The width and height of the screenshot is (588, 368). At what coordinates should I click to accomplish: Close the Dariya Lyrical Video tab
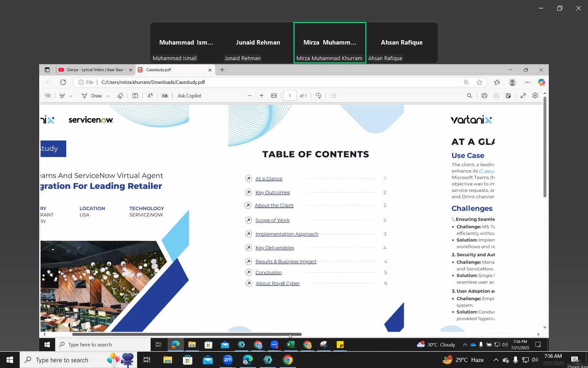[131, 70]
